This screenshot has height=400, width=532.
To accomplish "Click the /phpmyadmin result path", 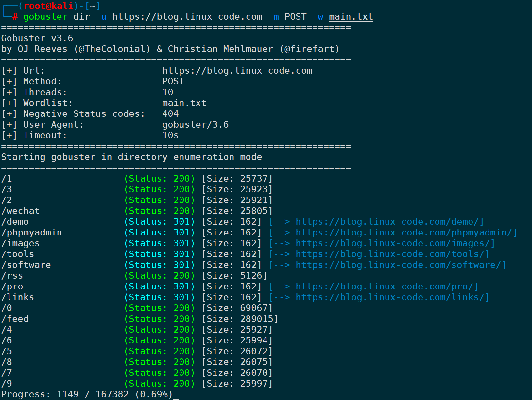I will pos(31,233).
